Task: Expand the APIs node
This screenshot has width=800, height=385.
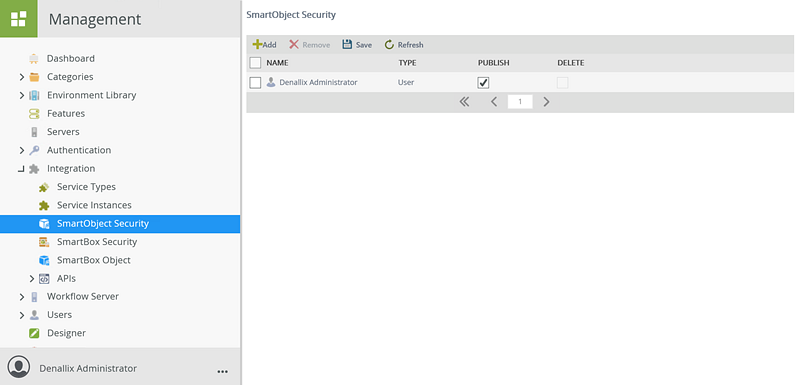Action: point(32,279)
